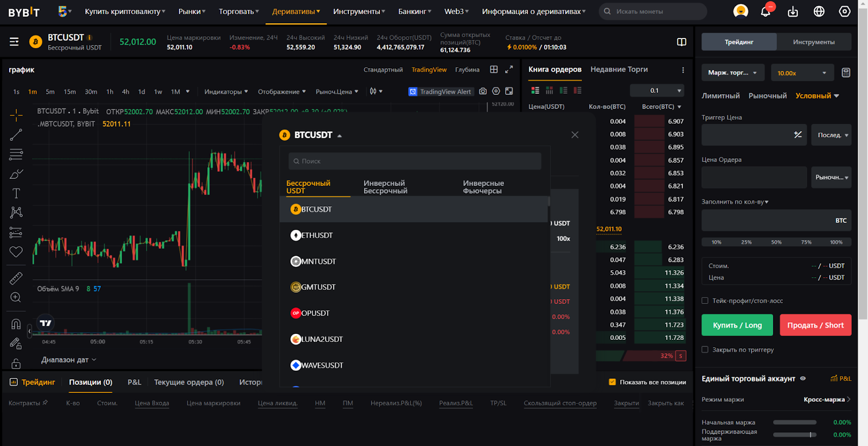Expand the indicators dropdown
Image resolution: width=868 pixels, height=446 pixels.
click(x=226, y=92)
